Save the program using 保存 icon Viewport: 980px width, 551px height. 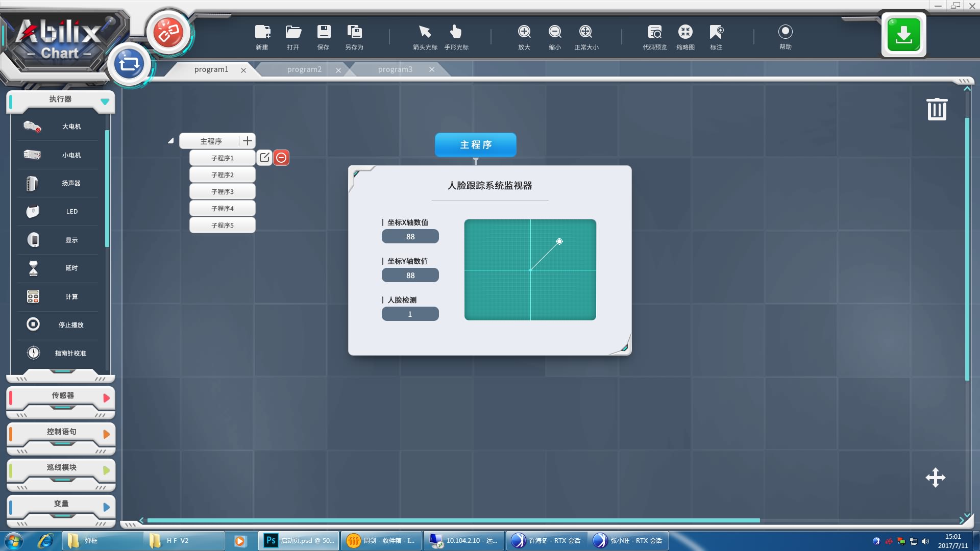(x=324, y=32)
